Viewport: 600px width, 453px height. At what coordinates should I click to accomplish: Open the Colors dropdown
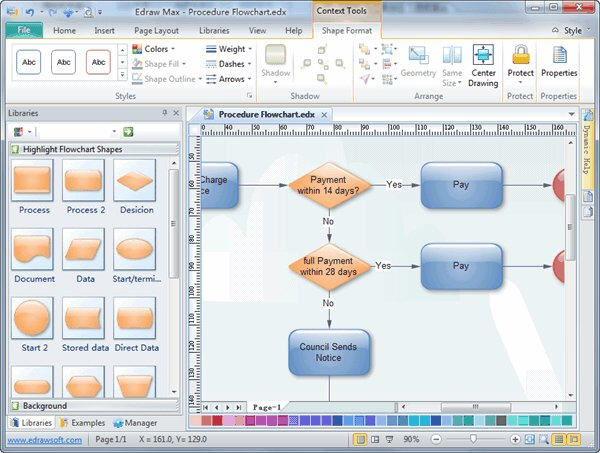point(154,48)
